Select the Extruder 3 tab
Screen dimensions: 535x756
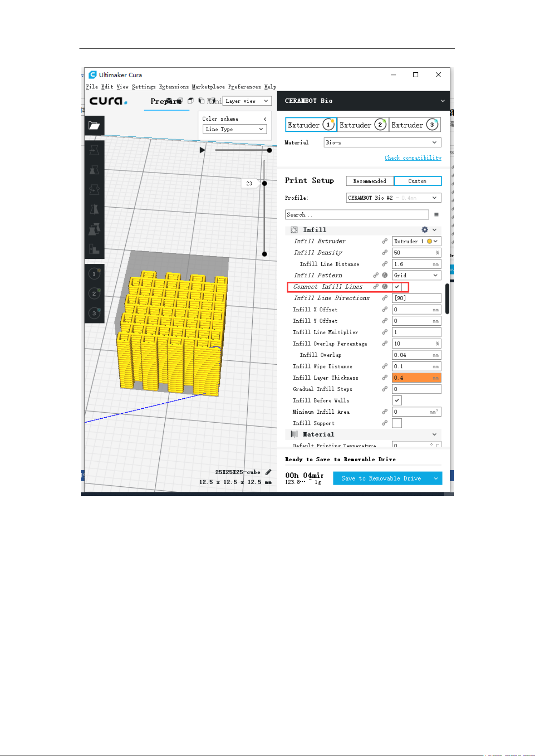tap(415, 125)
